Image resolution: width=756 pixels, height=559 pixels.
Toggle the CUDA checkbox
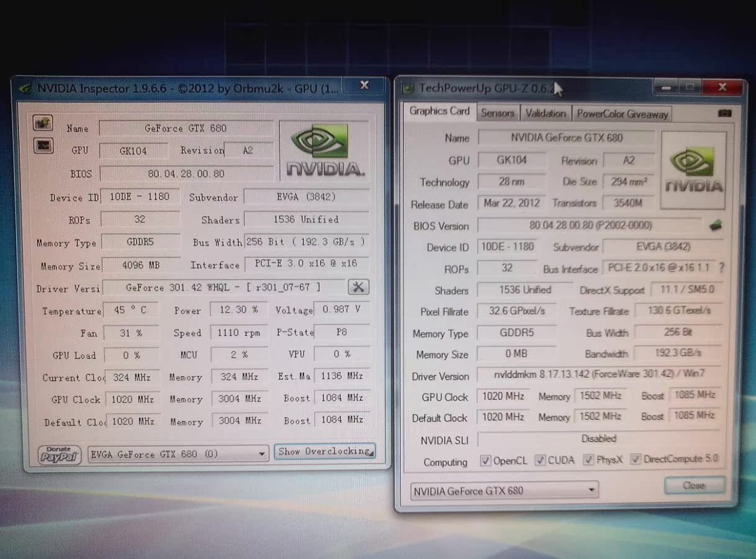point(540,460)
